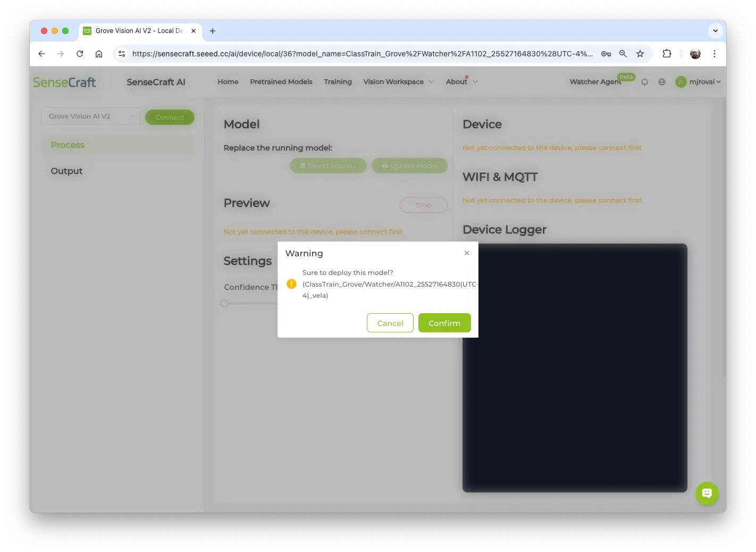Go to browser home icon
Screen dimensions: 756x552
(x=99, y=54)
